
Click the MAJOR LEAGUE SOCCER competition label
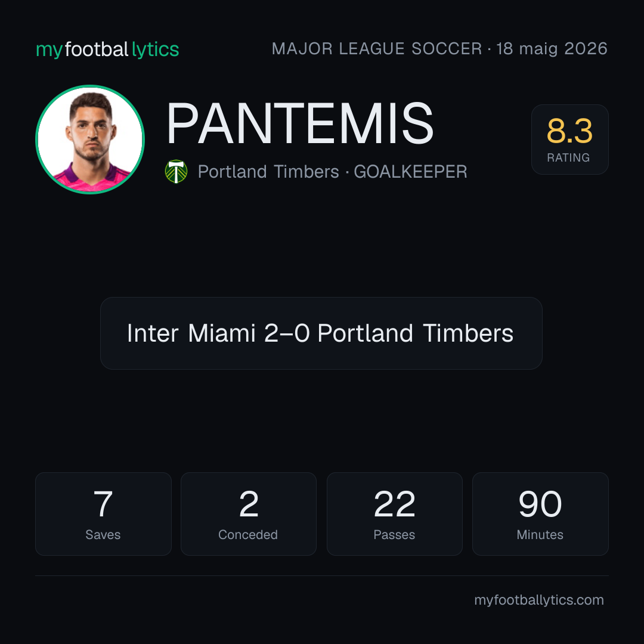377,48
